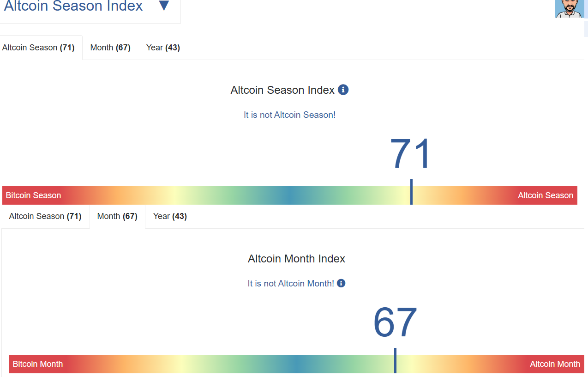Screen dimensions: 588x377
Task: Select the month gauge marker at 67
Action: tap(395, 360)
